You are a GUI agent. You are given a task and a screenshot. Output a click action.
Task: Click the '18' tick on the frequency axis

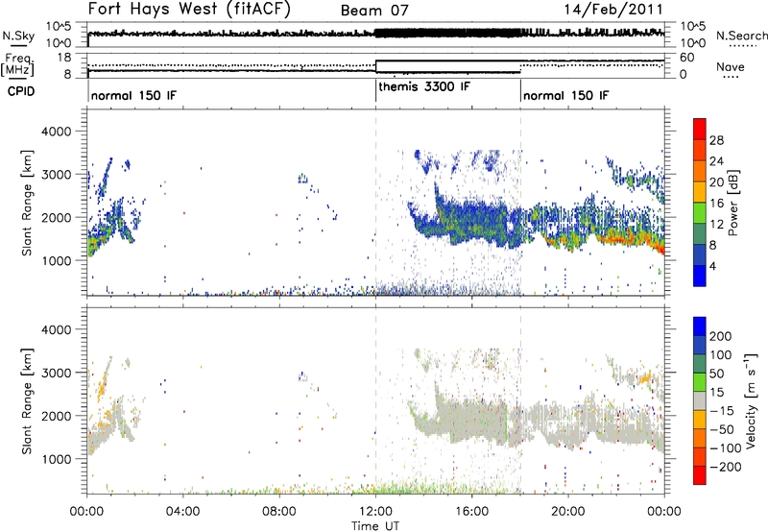[x=64, y=58]
